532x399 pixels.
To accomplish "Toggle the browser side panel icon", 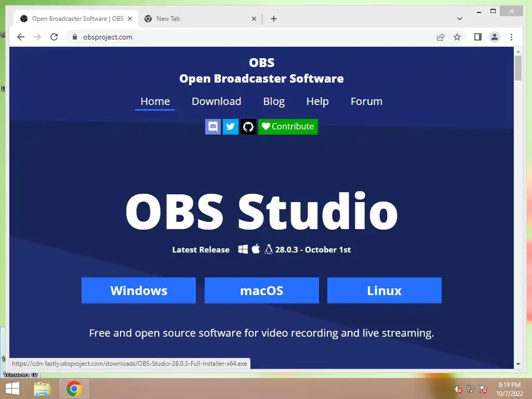I will (478, 37).
